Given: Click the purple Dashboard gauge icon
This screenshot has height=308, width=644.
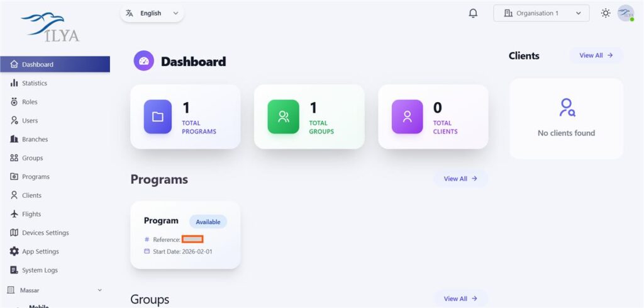Looking at the screenshot, I should coord(144,61).
